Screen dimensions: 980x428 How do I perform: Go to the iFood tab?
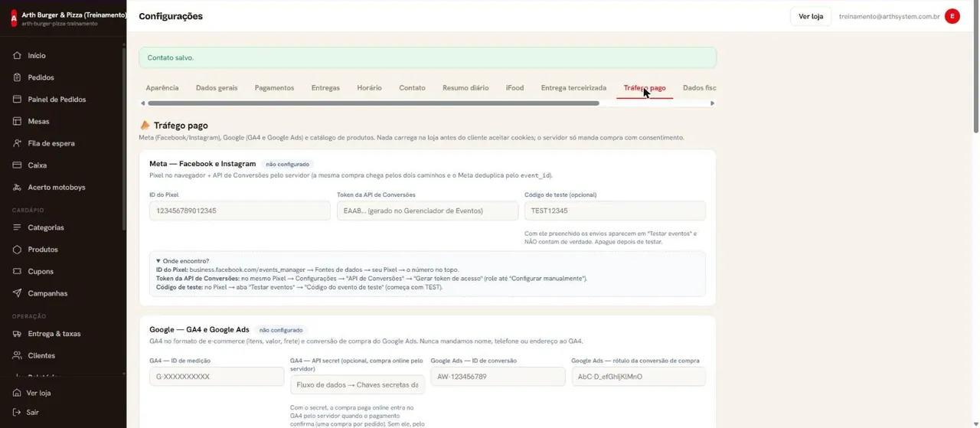(x=514, y=88)
